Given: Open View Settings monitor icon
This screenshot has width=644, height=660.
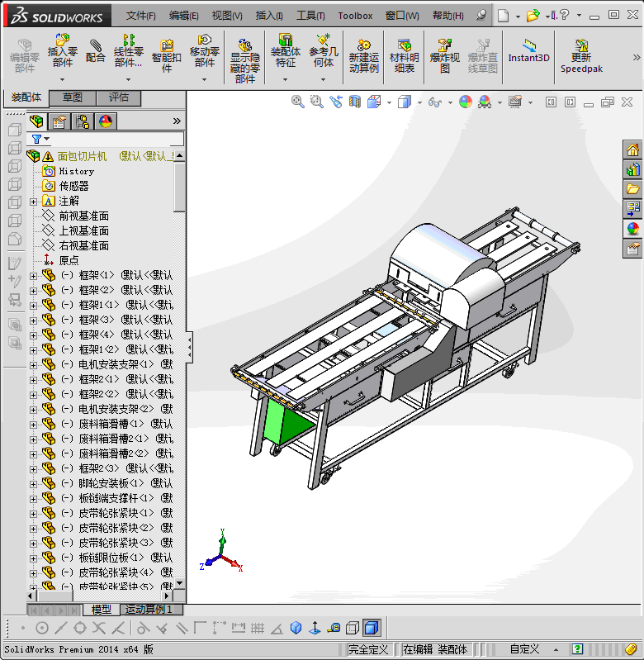Looking at the screenshot, I should [515, 102].
